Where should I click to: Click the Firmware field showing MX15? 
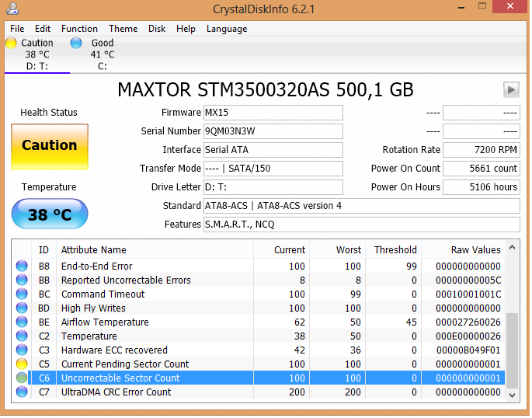(273, 113)
